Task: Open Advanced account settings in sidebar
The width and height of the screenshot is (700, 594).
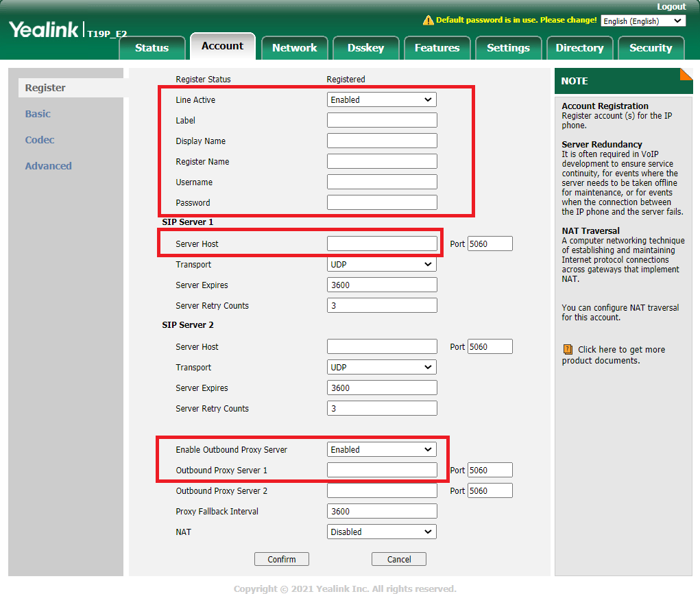Action: point(48,166)
